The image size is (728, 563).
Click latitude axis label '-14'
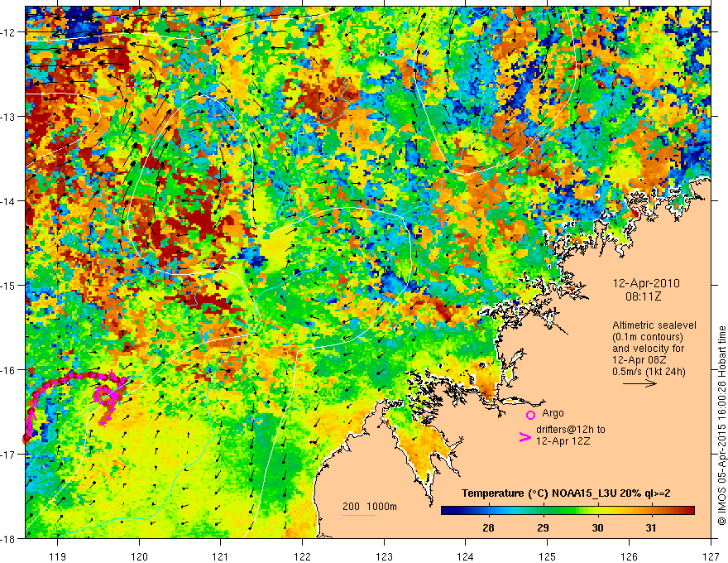click(8, 200)
